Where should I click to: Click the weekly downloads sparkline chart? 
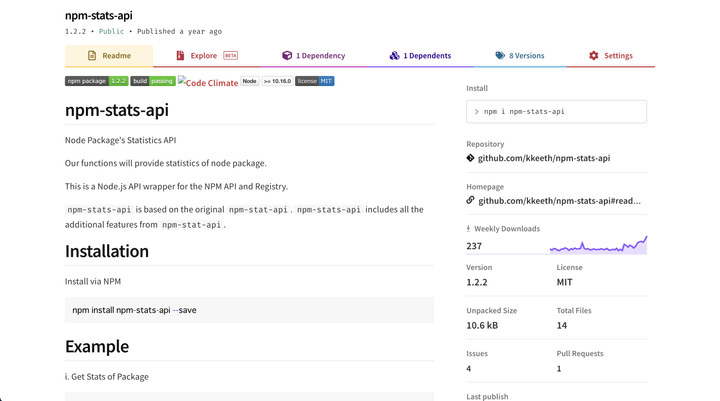[598, 244]
